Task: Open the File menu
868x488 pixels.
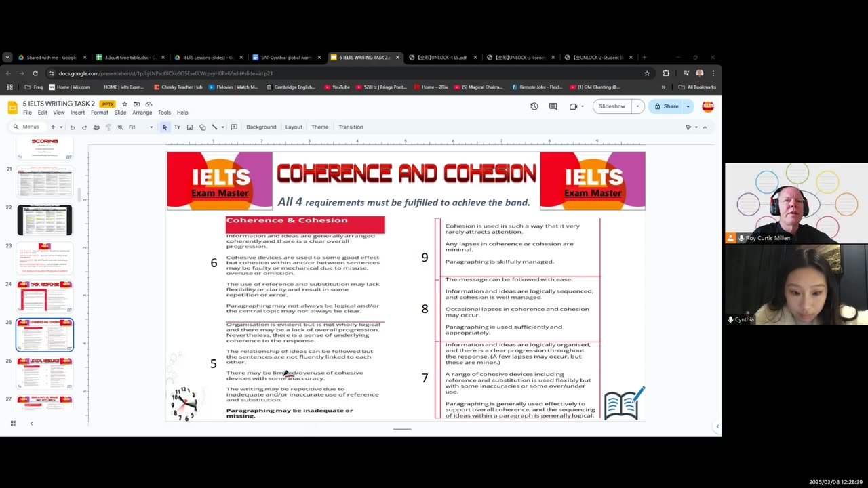Action: tap(27, 113)
